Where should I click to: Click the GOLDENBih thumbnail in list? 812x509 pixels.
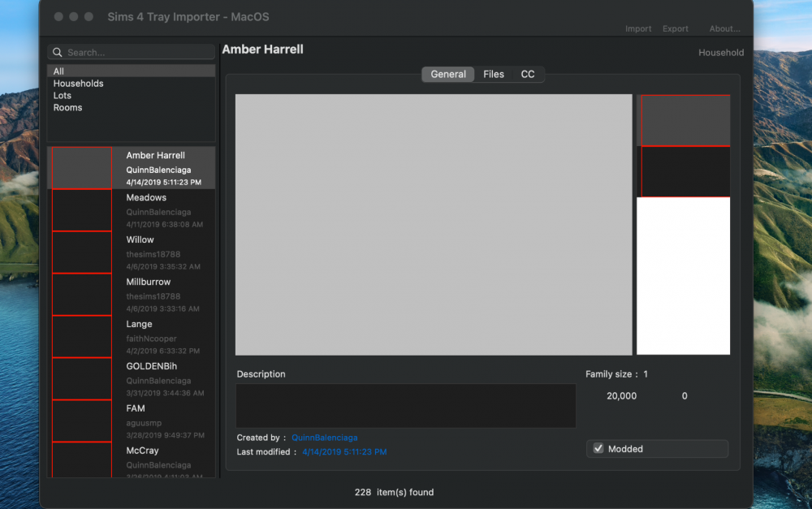82,379
